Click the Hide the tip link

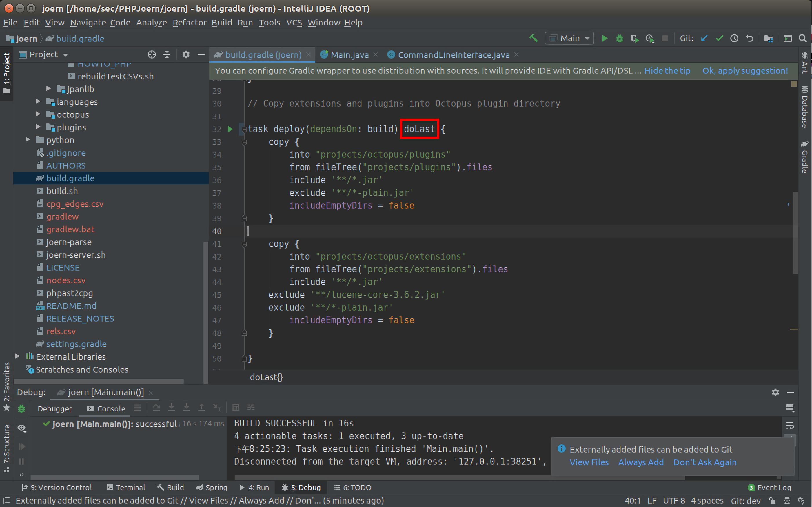click(x=667, y=71)
